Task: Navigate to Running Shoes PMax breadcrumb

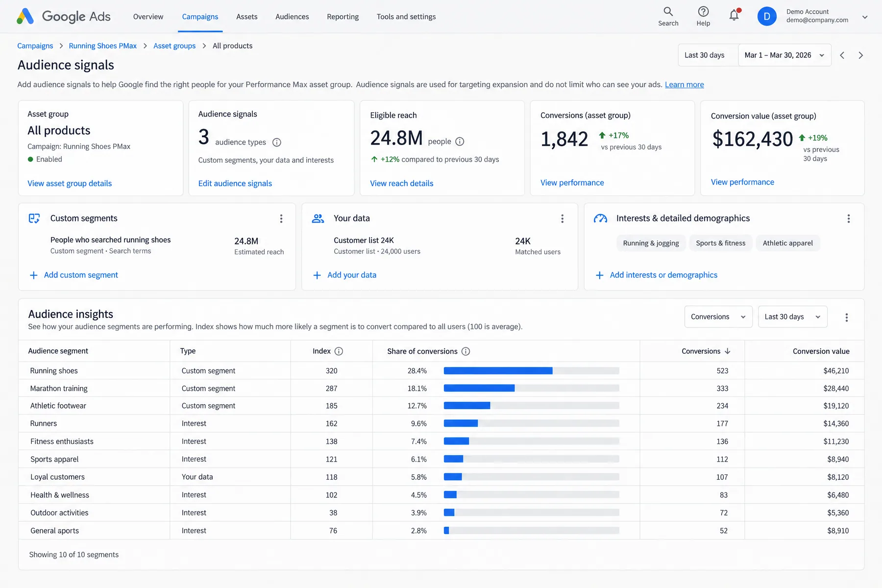Action: click(x=103, y=46)
